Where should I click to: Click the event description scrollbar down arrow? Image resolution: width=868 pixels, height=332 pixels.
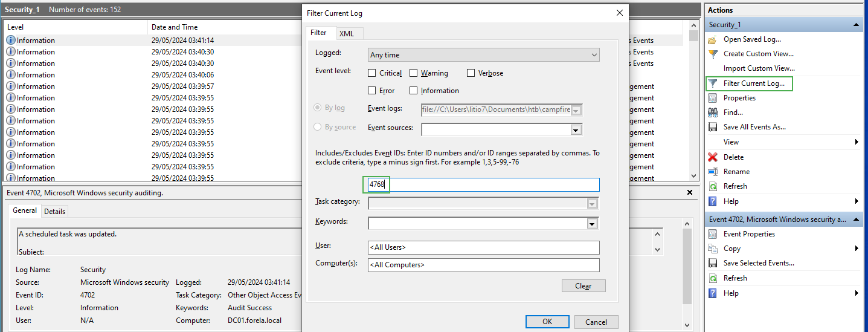(x=658, y=249)
